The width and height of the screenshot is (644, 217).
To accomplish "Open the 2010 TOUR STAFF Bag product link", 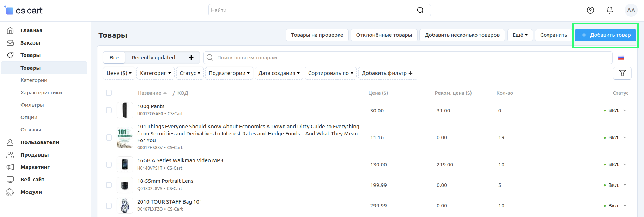I will click(169, 202).
